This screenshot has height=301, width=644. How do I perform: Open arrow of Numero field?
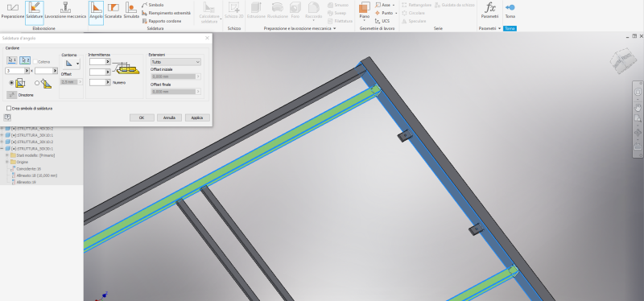(108, 82)
